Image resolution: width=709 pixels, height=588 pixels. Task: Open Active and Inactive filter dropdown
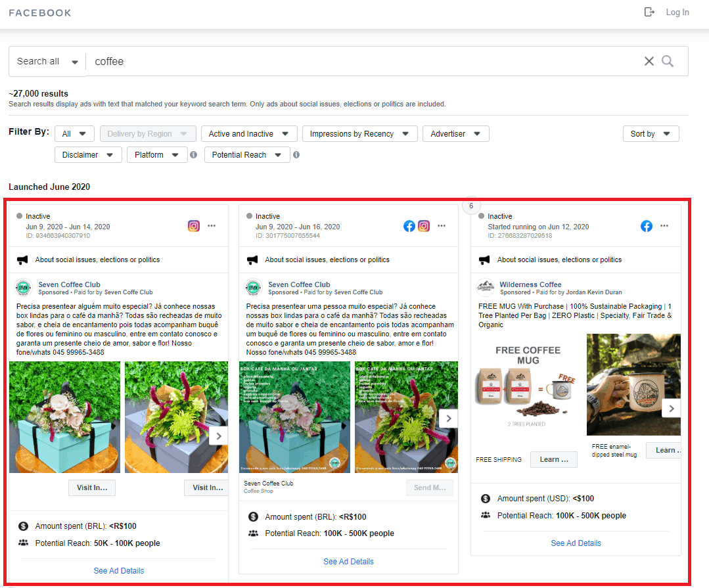249,134
